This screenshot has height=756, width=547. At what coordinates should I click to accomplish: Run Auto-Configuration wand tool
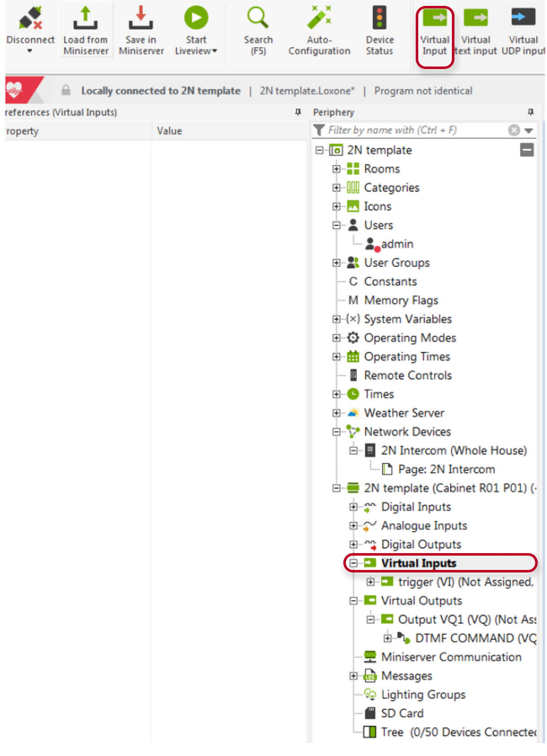[319, 18]
